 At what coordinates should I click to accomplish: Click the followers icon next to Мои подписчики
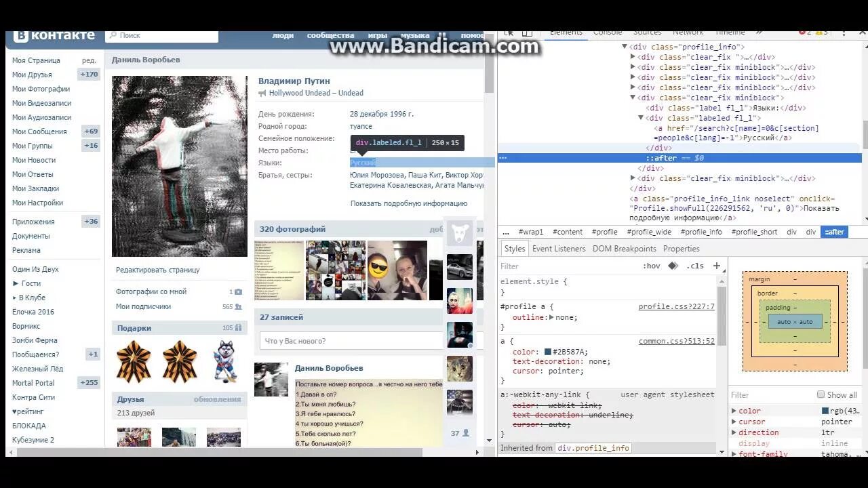tap(238, 307)
